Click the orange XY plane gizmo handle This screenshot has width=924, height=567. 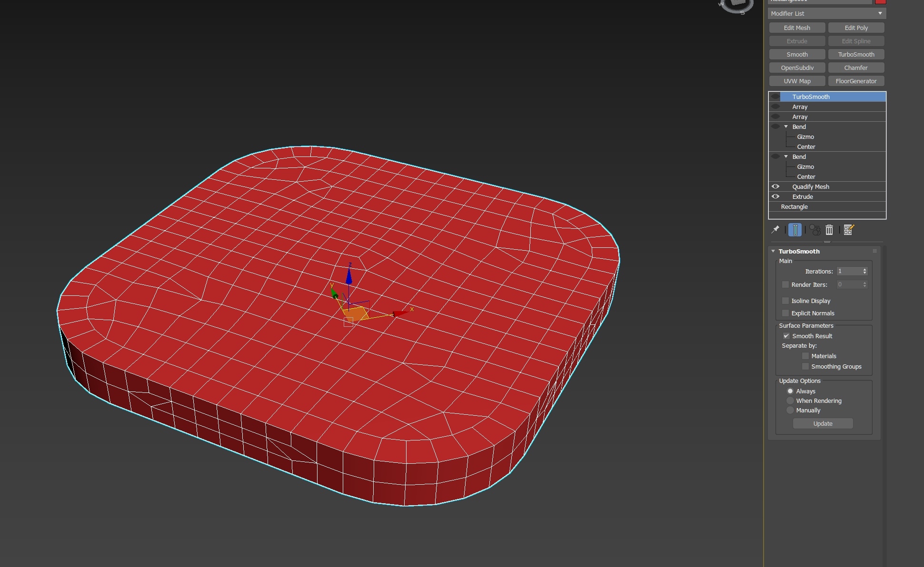356,314
